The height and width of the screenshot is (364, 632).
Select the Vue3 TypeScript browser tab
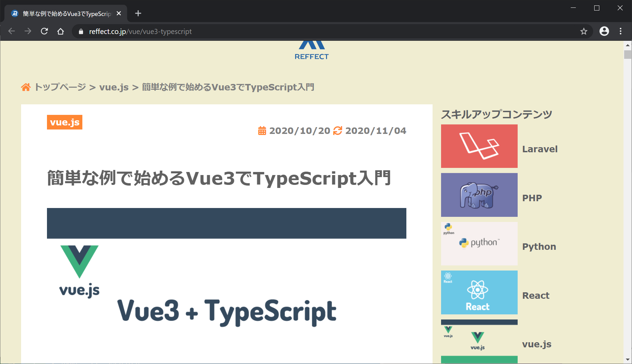click(x=66, y=14)
